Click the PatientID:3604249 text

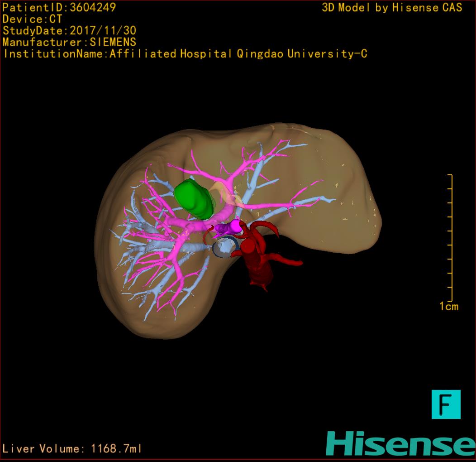tap(59, 7)
